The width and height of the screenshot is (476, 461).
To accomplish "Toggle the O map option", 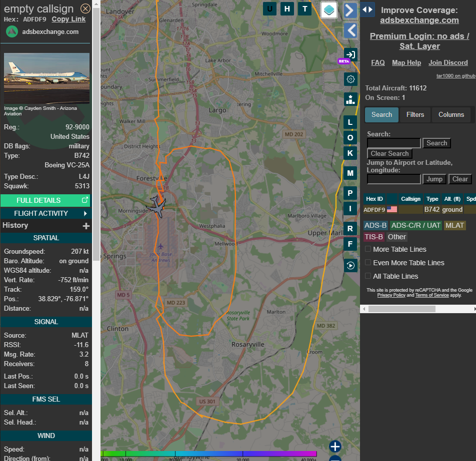I will pyautogui.click(x=350, y=138).
